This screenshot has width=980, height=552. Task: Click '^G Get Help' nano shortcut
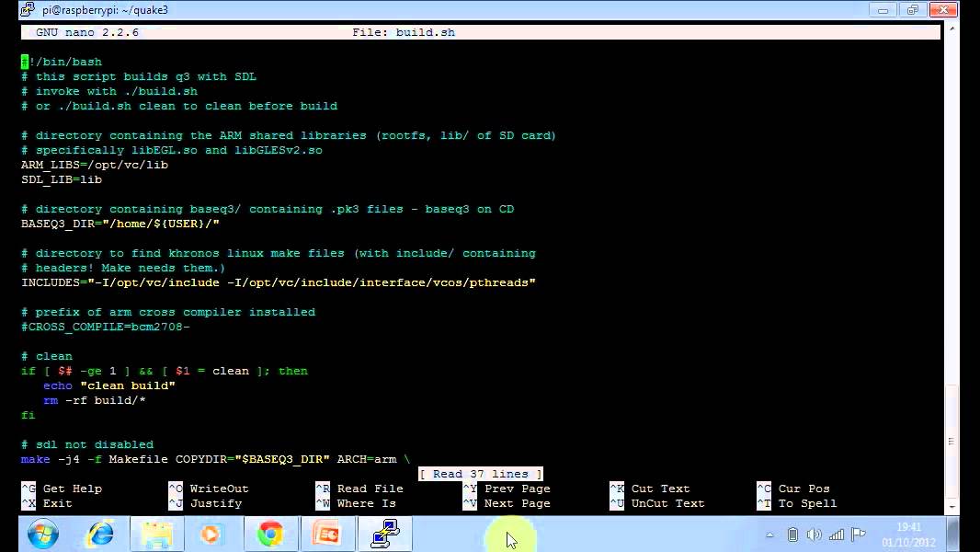tap(62, 489)
